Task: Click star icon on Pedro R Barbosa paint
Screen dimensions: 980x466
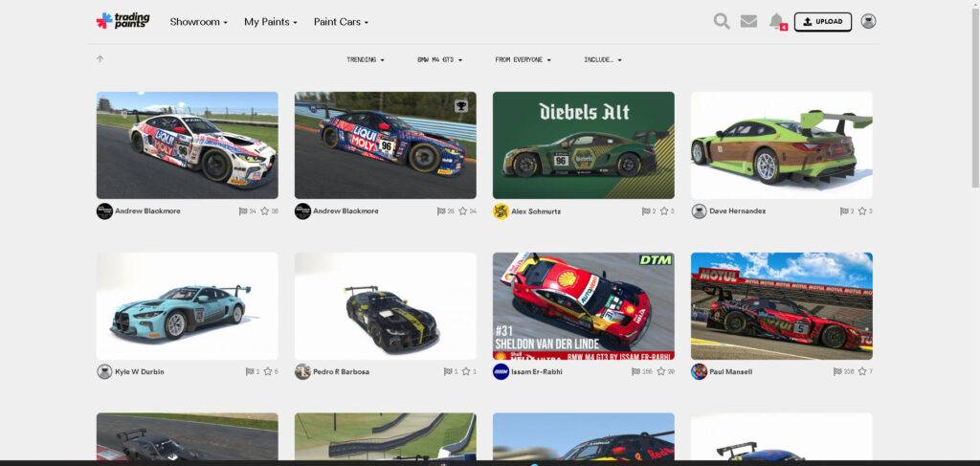Action: click(x=466, y=371)
